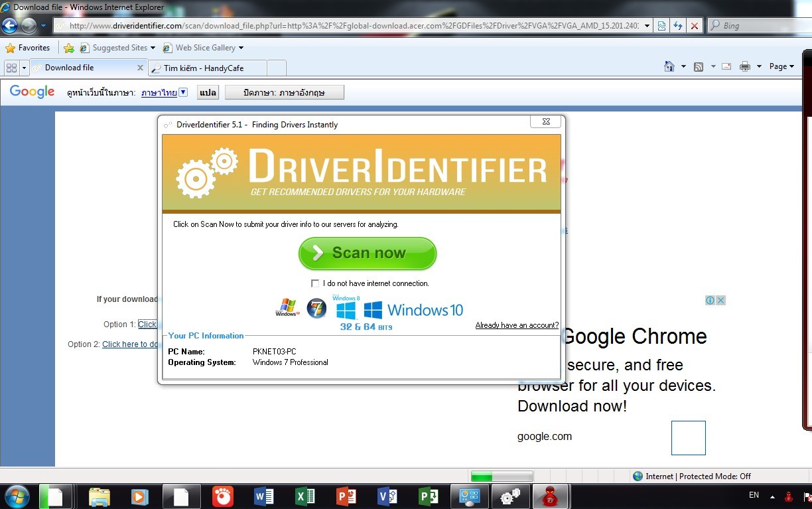Image resolution: width=812 pixels, height=509 pixels.
Task: Open Word from the taskbar
Action: (263, 497)
